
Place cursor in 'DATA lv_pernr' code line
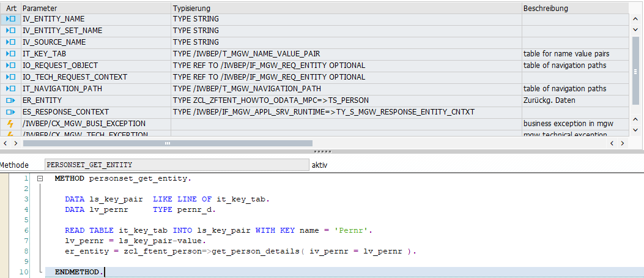click(140, 209)
